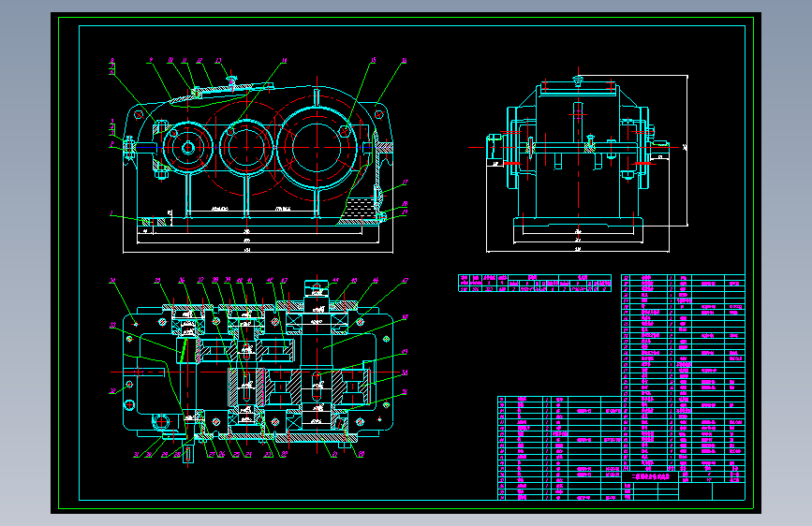Select balloon number 19 near the drain plug
Viewport: 812px width, 526px height.
pyautogui.click(x=405, y=212)
